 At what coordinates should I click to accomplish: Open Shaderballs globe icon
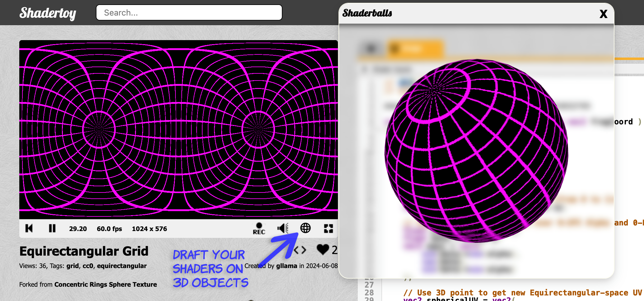tap(305, 228)
